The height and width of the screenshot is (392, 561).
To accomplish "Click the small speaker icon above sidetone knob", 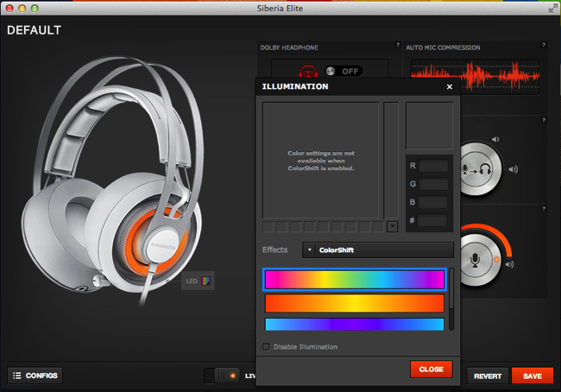I will (495, 139).
